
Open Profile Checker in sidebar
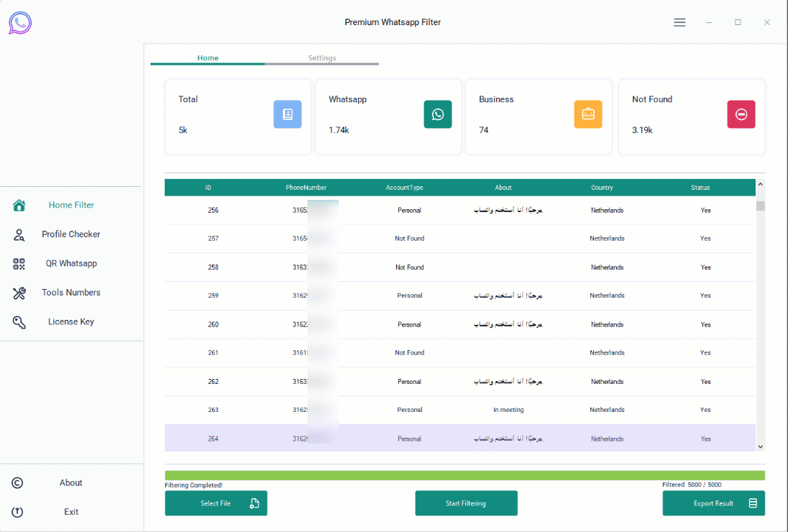tap(71, 234)
